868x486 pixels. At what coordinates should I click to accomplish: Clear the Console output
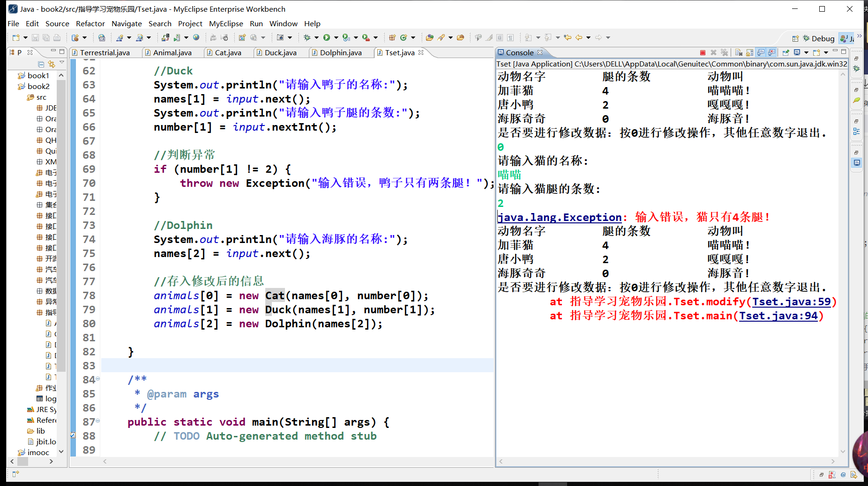[739, 52]
